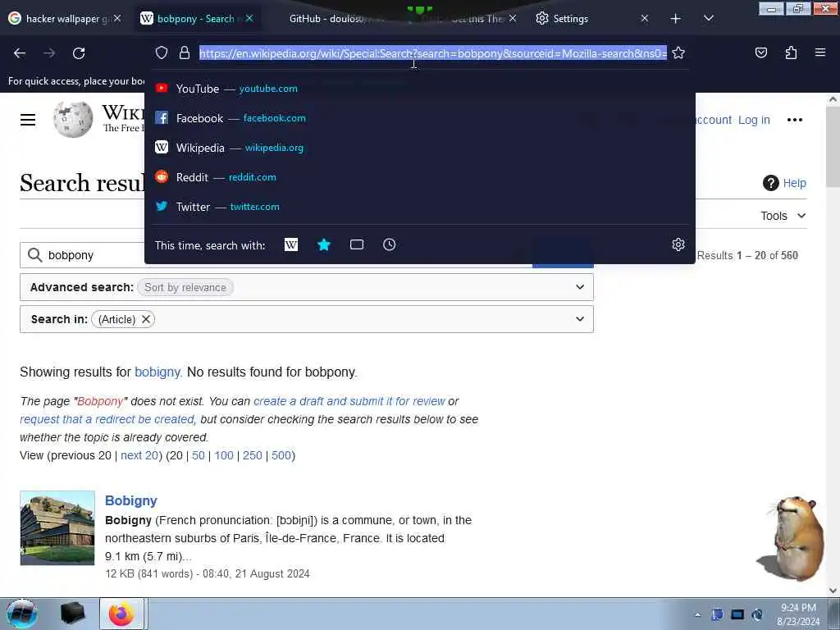Expand the Search in section
Viewport: 840px width, 630px height.
pyautogui.click(x=307, y=319)
